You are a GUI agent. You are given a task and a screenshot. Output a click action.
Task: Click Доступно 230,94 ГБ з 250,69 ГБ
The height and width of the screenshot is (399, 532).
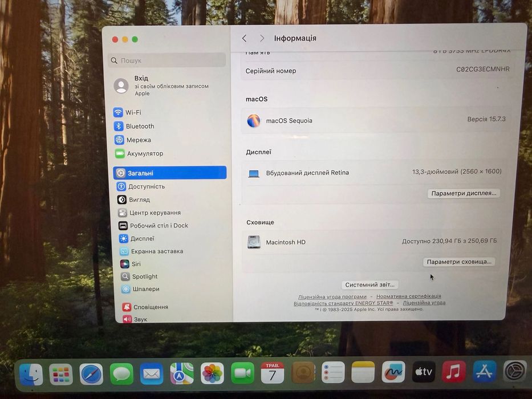tap(449, 241)
